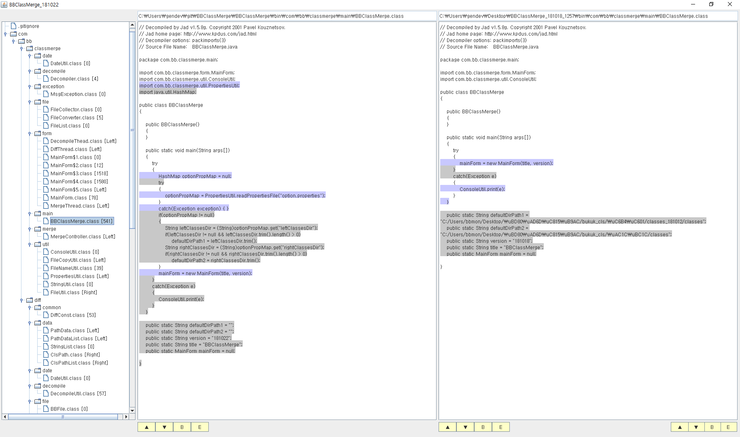Click the file icon beside MainForm$3.class
This screenshot has height=437, width=740.
(46, 173)
